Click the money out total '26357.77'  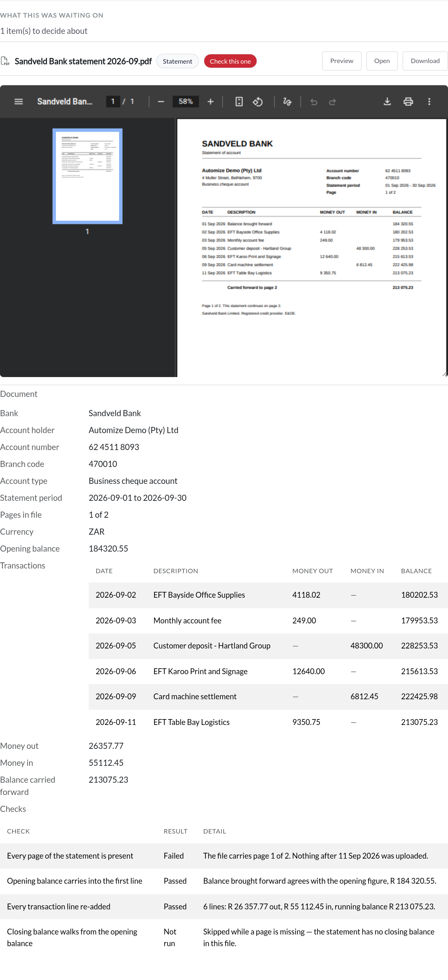pyautogui.click(x=106, y=746)
